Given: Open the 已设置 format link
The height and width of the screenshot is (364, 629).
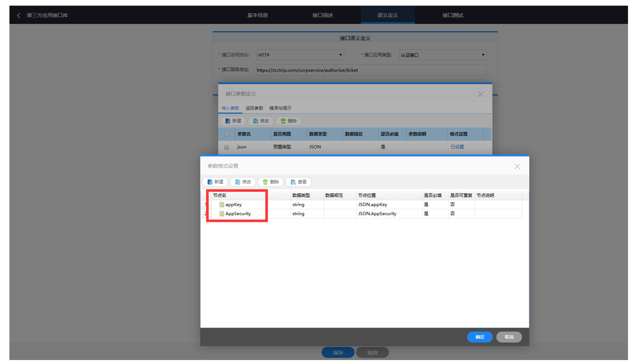Looking at the screenshot, I should click(x=457, y=147).
